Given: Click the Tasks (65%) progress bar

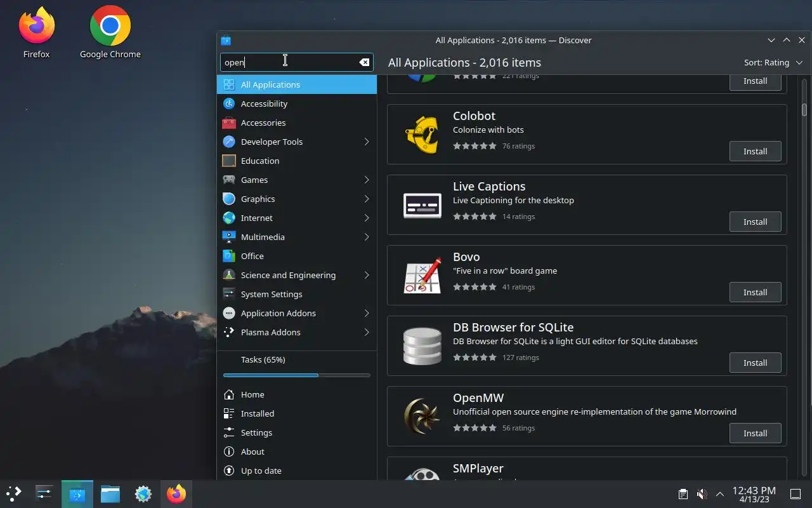Looking at the screenshot, I should [297, 375].
